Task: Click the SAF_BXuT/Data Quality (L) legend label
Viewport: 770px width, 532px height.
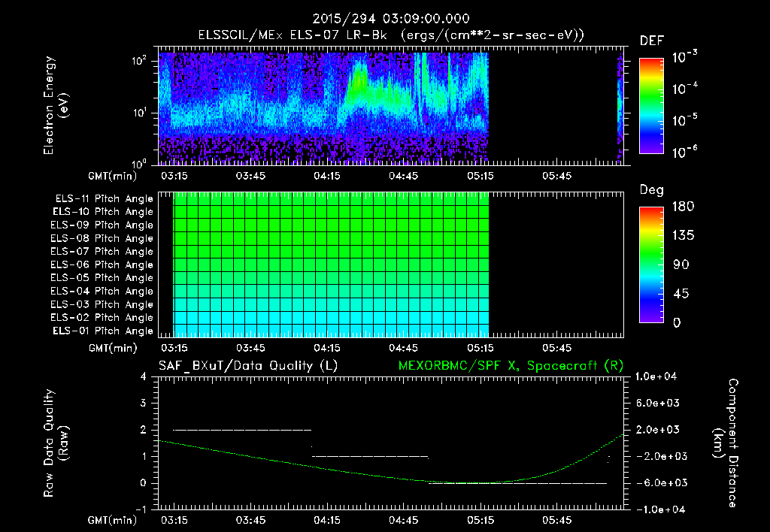Action: click(248, 366)
